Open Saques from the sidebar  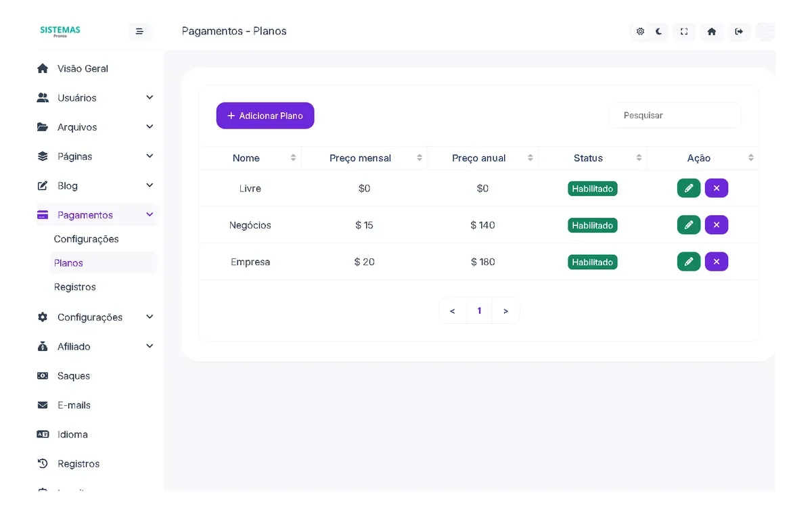[x=73, y=376]
